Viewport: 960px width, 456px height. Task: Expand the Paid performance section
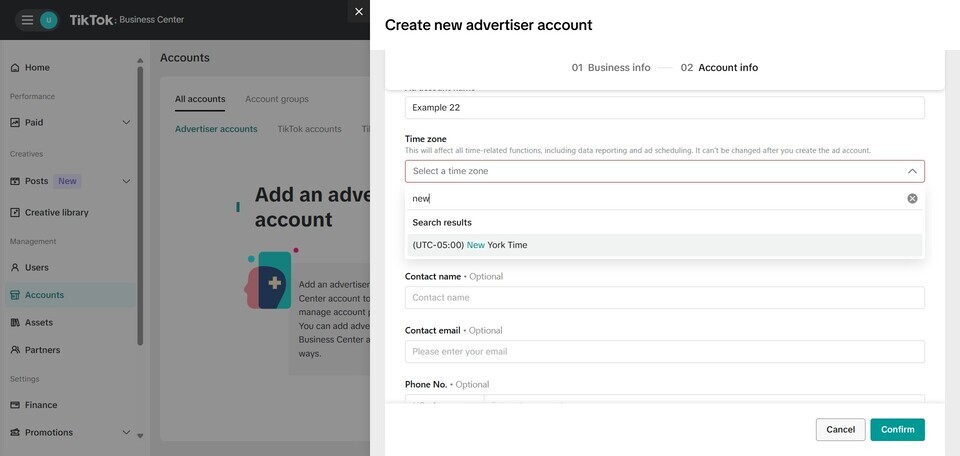pos(126,123)
